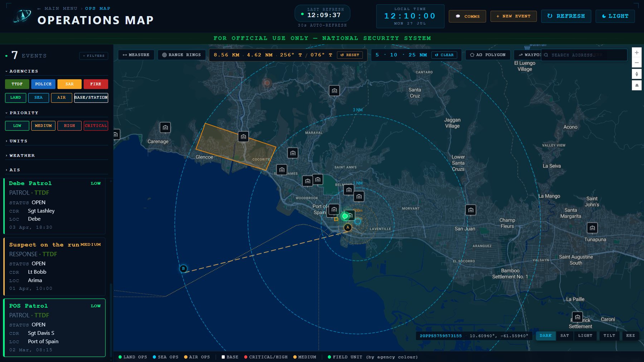Clear the range rings
Screen dimensions: 644x362
[444, 55]
